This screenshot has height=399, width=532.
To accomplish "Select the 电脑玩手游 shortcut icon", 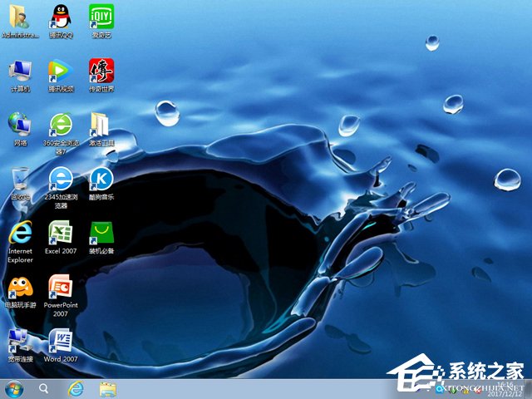I will coord(20,287).
